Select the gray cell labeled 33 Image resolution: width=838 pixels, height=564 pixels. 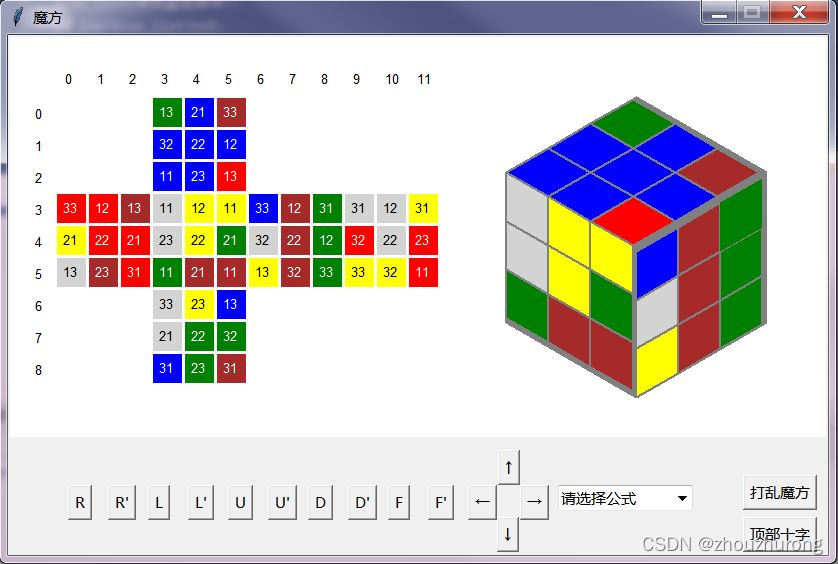[167, 304]
